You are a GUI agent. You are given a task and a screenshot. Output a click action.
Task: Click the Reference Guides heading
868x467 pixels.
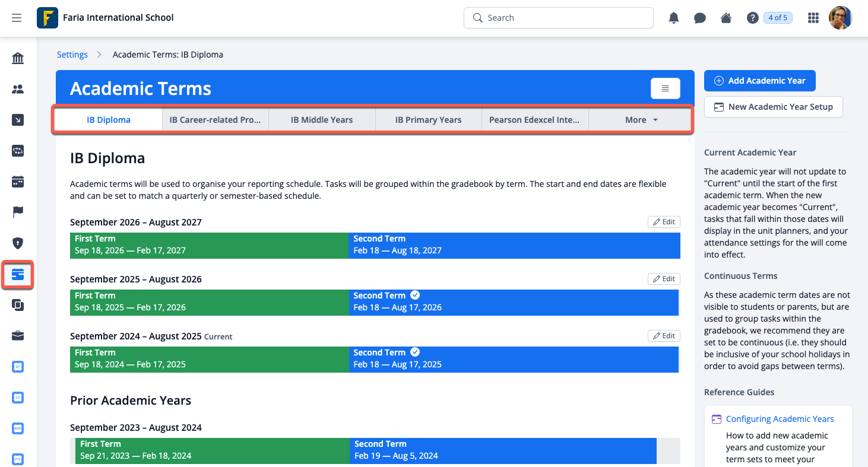(739, 392)
